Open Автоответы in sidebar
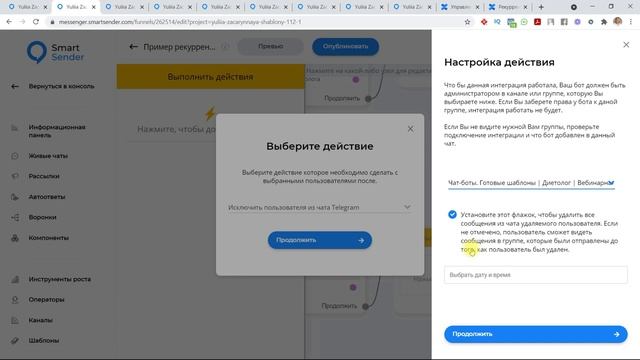The width and height of the screenshot is (640, 360). pyautogui.click(x=47, y=197)
